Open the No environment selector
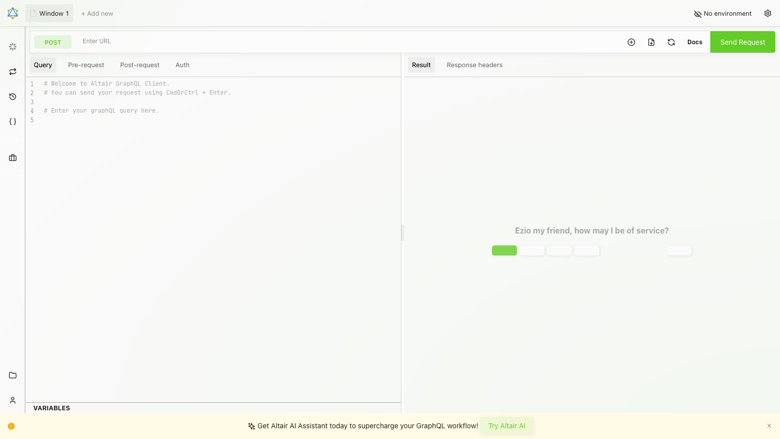The width and height of the screenshot is (780, 439). point(723,13)
